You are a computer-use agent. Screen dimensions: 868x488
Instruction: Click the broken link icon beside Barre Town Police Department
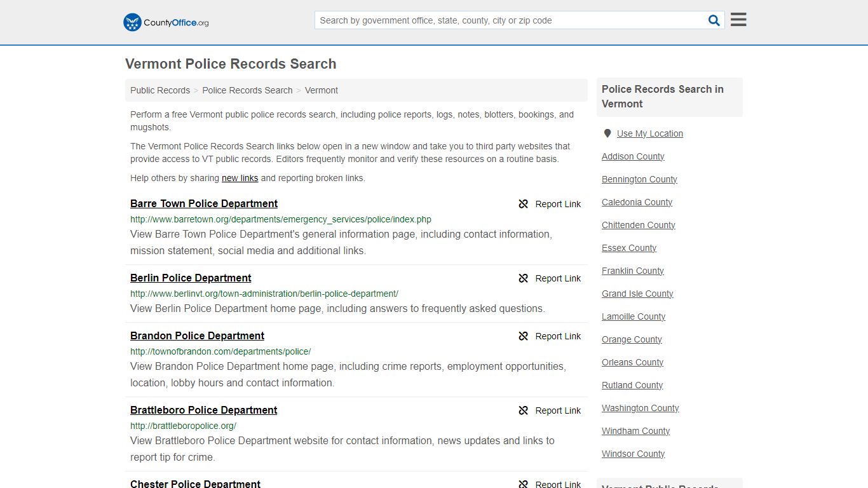524,204
